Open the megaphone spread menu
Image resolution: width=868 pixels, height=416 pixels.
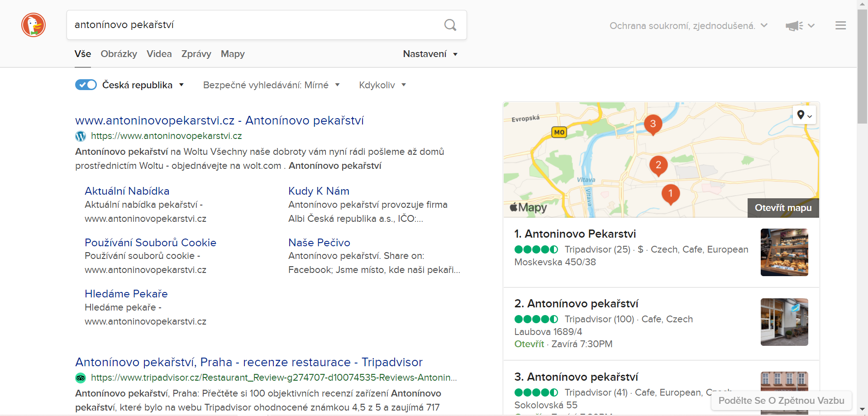[800, 26]
